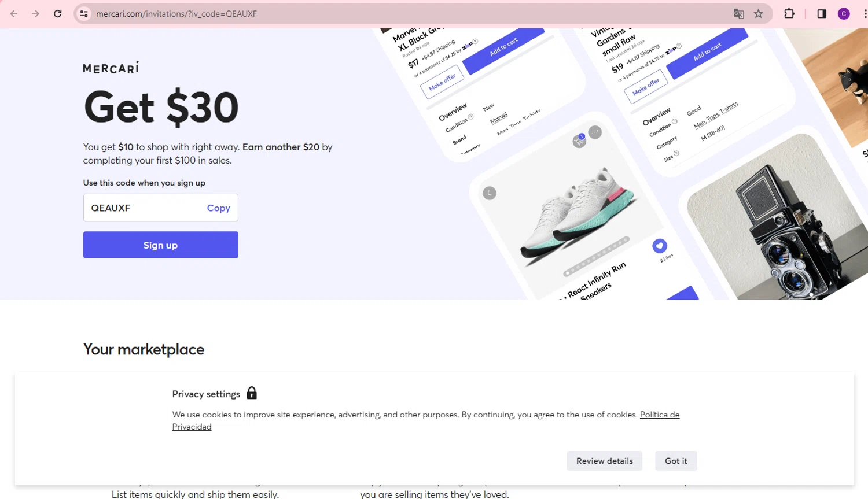Click the heart like icon under sneakers
The height and width of the screenshot is (499, 868).
659,246
